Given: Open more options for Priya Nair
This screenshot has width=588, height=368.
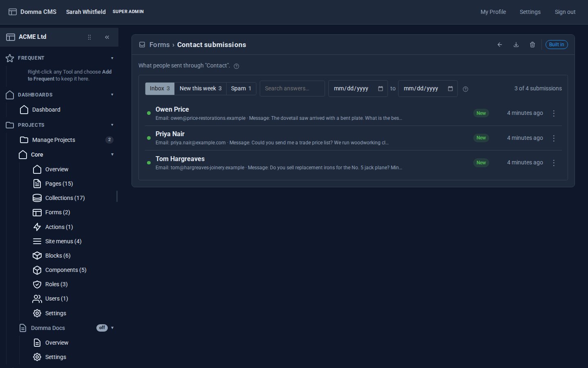Looking at the screenshot, I should (554, 138).
